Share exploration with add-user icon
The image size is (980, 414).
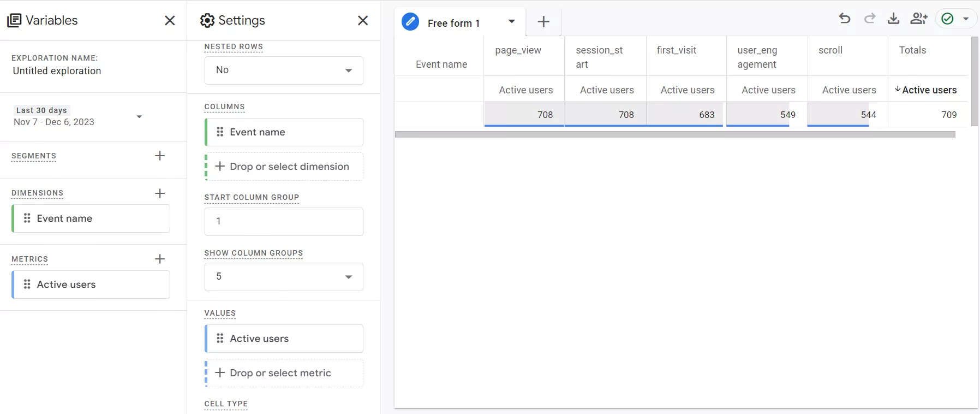click(919, 19)
